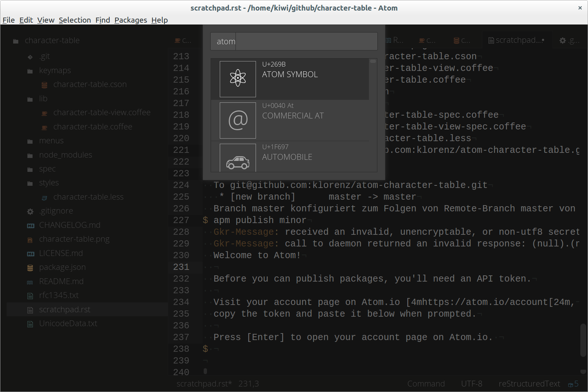Click the file icon of UnicodeData.txt

[30, 324]
